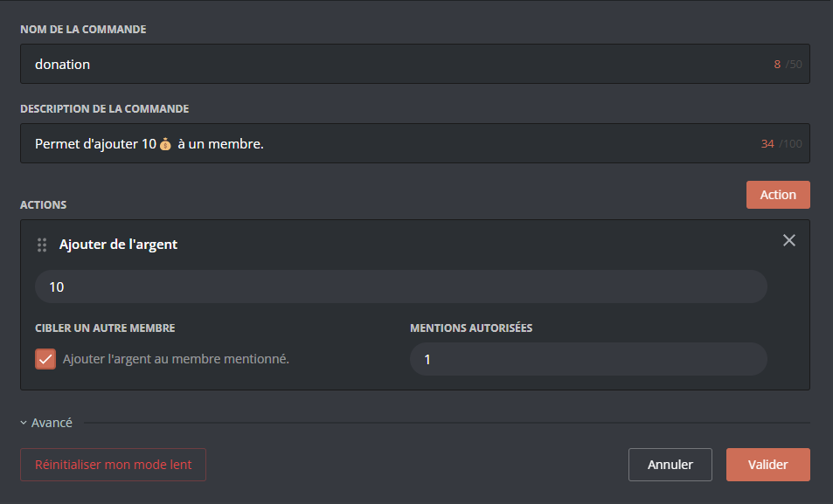833x504 pixels.
Task: Click the "Mentions autorisées" value field
Action: coord(587,358)
